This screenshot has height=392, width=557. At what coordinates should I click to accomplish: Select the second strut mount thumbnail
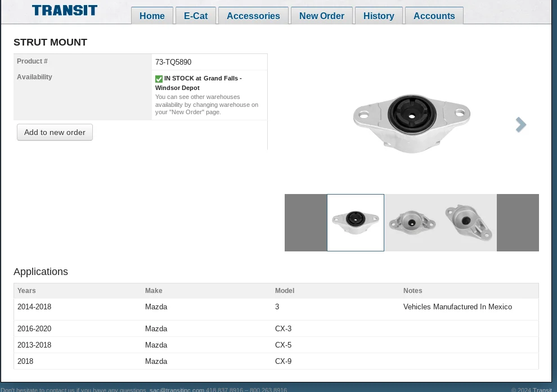click(412, 223)
